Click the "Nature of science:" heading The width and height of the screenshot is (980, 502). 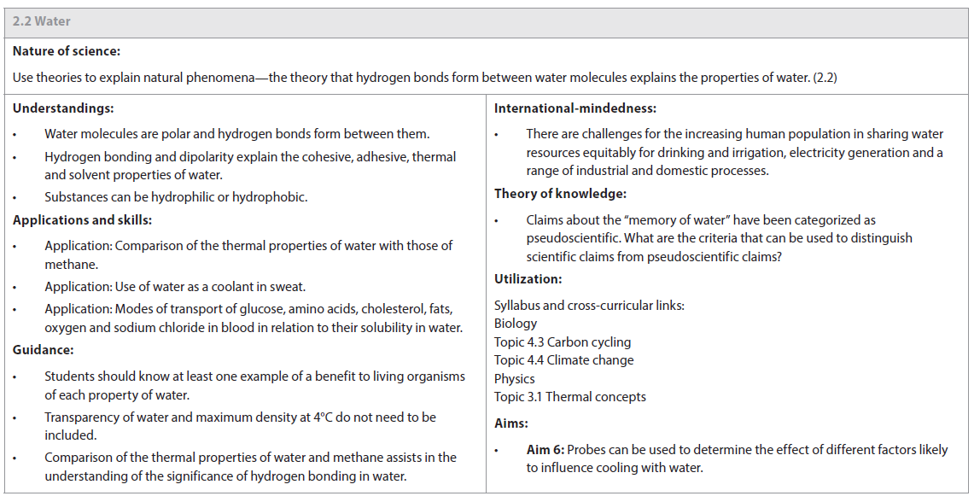[67, 51]
